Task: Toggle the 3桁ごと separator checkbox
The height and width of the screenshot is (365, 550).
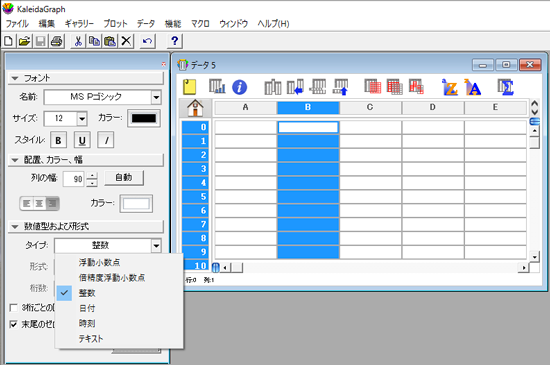Action: pos(13,308)
